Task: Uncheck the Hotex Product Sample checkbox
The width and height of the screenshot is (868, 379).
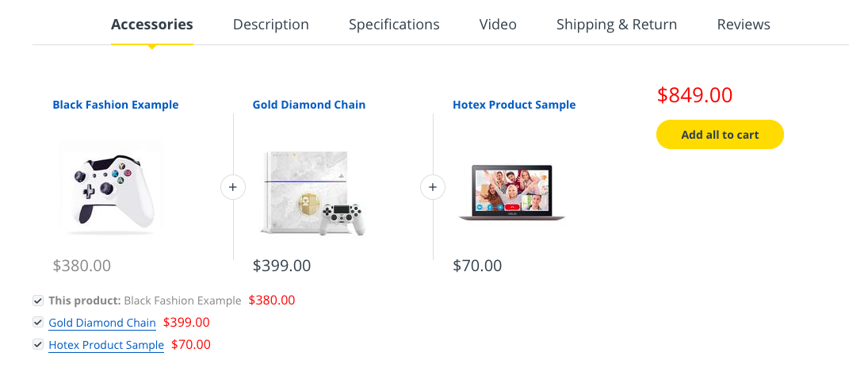Action: pos(37,345)
